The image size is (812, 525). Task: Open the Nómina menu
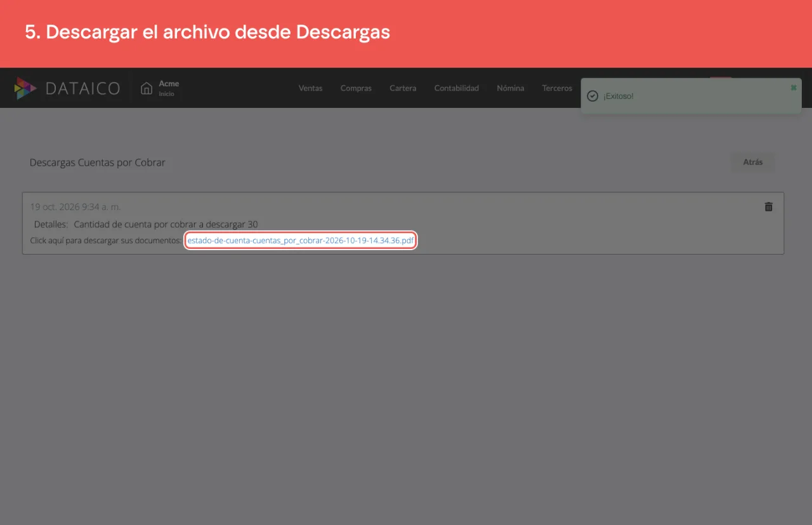511,88
